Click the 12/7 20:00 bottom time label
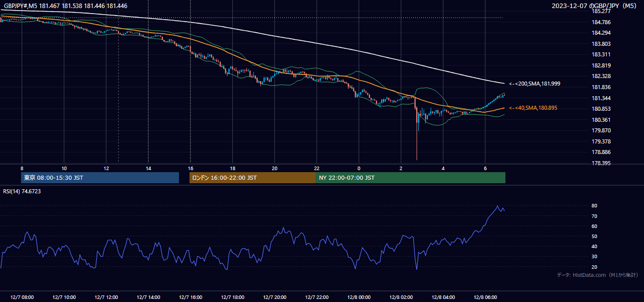 pos(274,297)
